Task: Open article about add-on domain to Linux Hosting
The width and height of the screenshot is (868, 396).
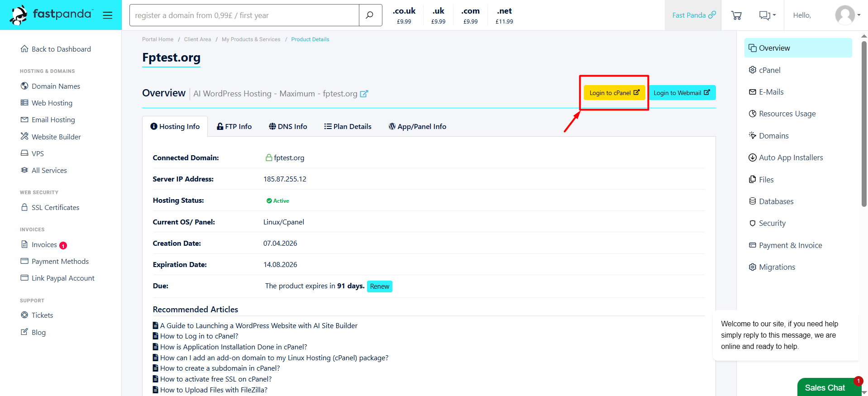Action: [274, 358]
